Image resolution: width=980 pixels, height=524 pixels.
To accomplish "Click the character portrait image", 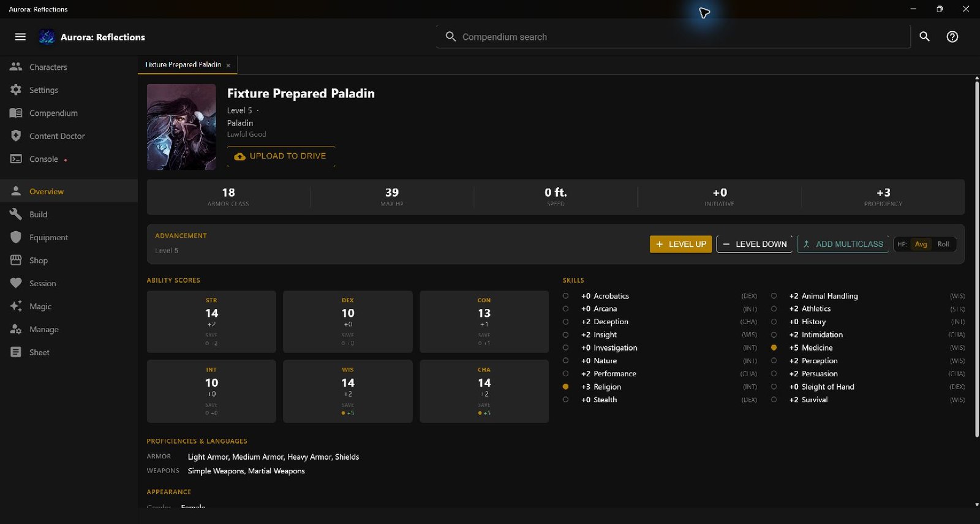I will click(x=181, y=127).
